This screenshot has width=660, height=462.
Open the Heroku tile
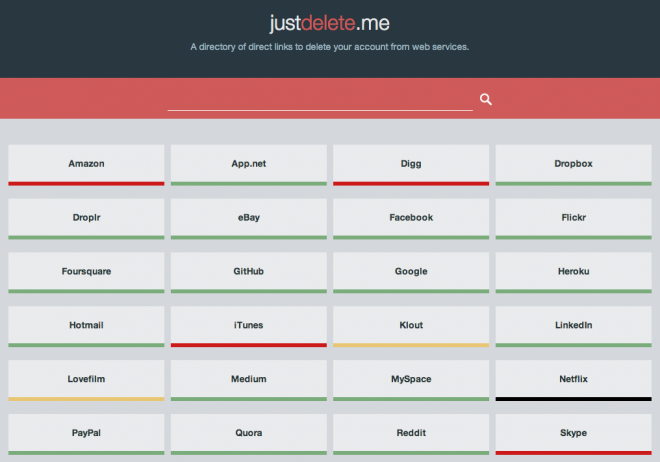coord(573,272)
